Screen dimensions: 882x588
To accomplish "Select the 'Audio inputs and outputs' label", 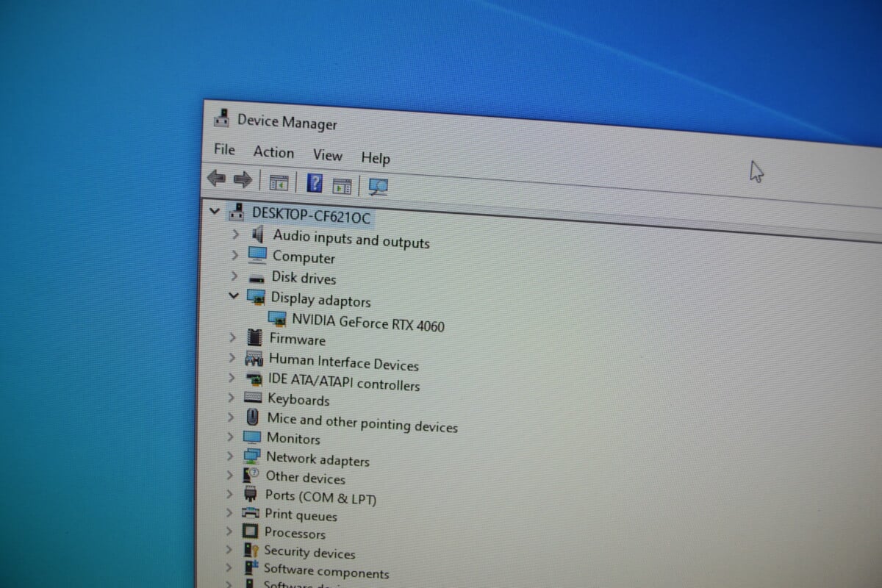I will point(351,239).
